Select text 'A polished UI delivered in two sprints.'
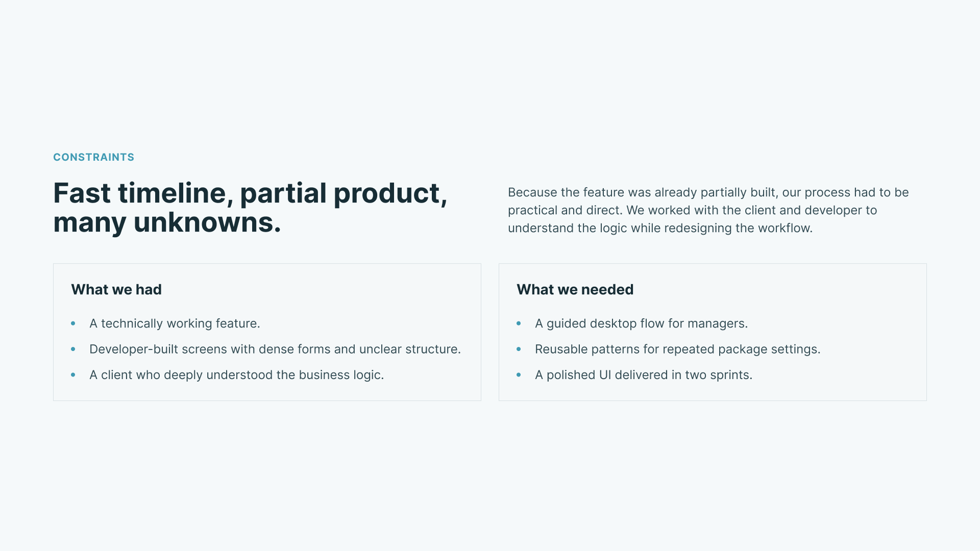This screenshot has height=551, width=980. tap(644, 375)
